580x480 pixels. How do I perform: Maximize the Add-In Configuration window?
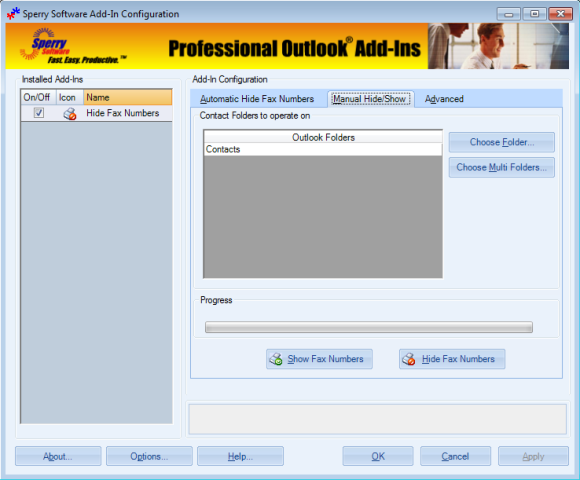535,14
